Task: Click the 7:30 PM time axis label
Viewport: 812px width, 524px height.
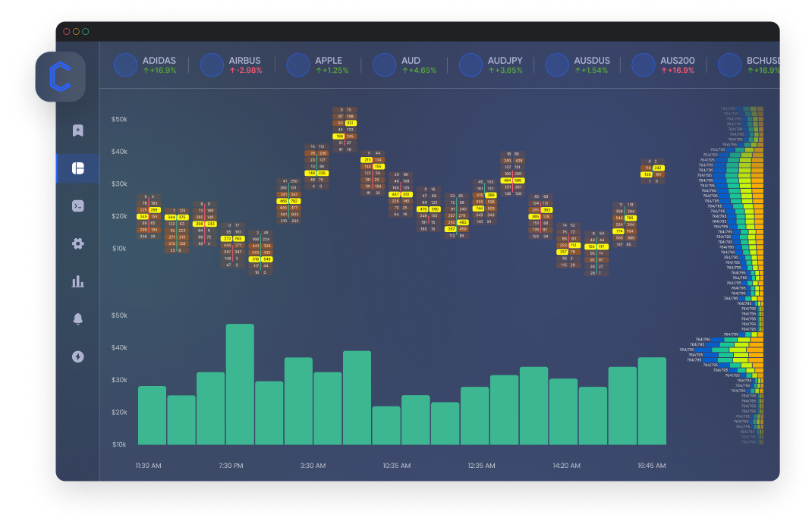Action: click(231, 466)
